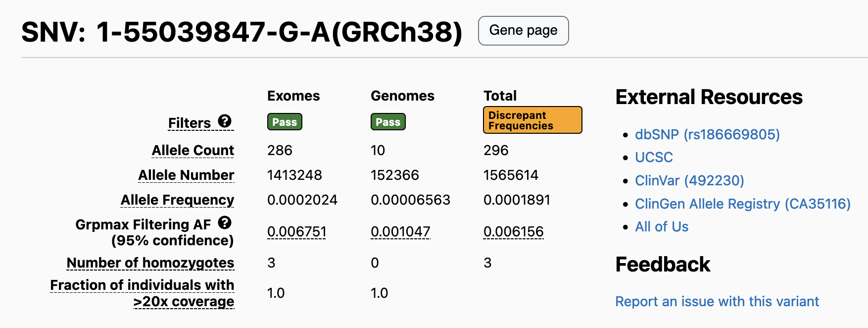Screen dimensions: 868x328
Task: Click the Discrepant Frequencies warning badge
Action: (x=532, y=120)
